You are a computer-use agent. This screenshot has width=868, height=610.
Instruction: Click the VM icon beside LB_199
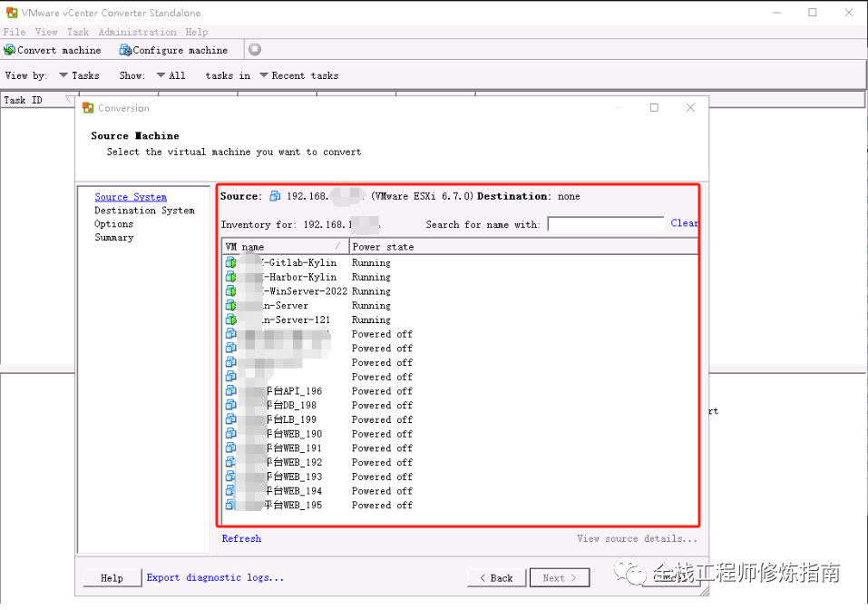(x=231, y=419)
